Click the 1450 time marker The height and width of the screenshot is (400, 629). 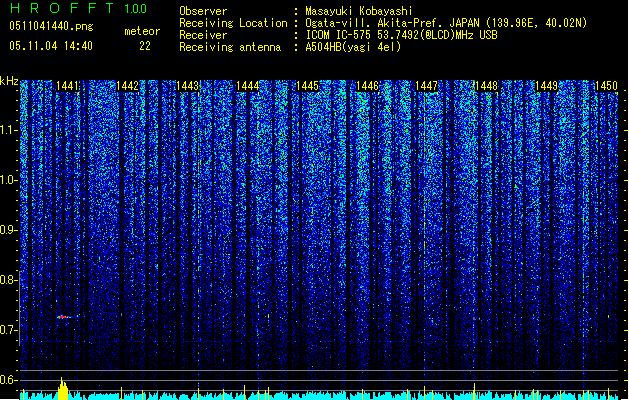point(606,86)
